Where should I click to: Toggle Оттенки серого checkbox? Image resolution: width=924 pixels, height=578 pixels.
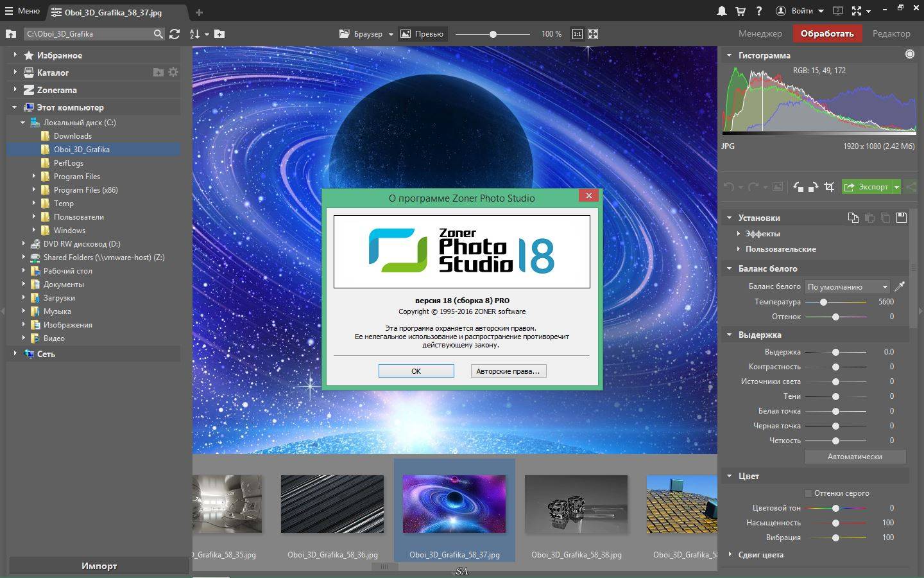pyautogui.click(x=808, y=493)
